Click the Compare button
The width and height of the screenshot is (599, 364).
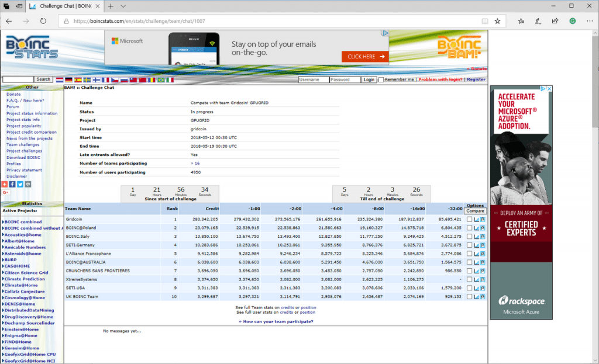click(475, 211)
